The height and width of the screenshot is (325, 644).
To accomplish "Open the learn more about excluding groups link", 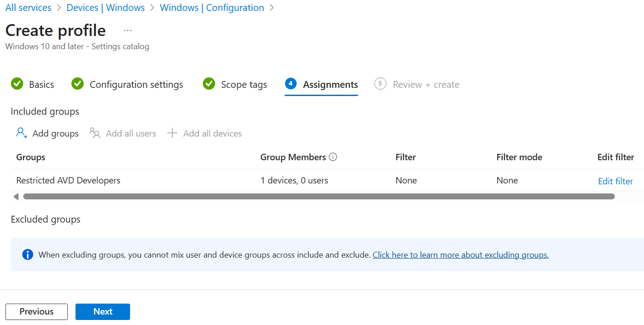I will (461, 255).
